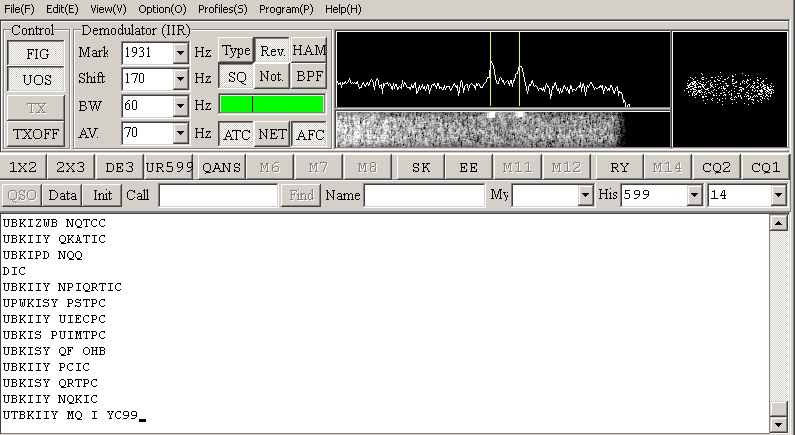This screenshot has height=435, width=795.
Task: Click the HAM default button
Action: click(x=309, y=50)
